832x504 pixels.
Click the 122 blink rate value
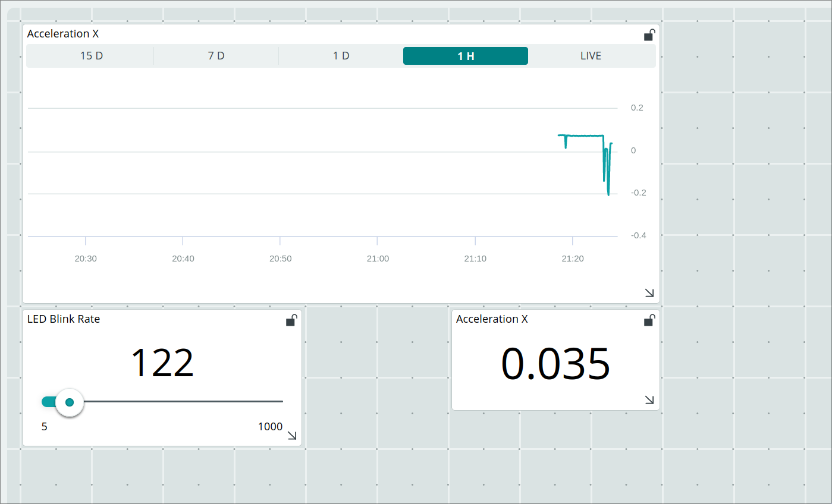click(162, 363)
